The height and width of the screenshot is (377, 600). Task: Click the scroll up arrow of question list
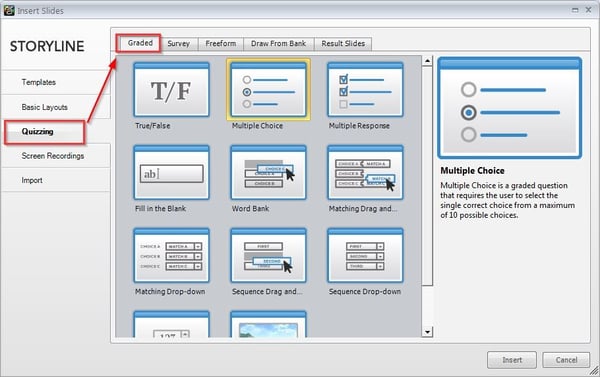pyautogui.click(x=427, y=61)
